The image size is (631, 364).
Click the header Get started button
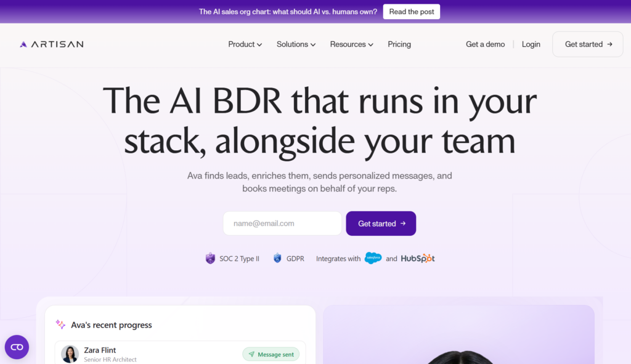click(587, 44)
